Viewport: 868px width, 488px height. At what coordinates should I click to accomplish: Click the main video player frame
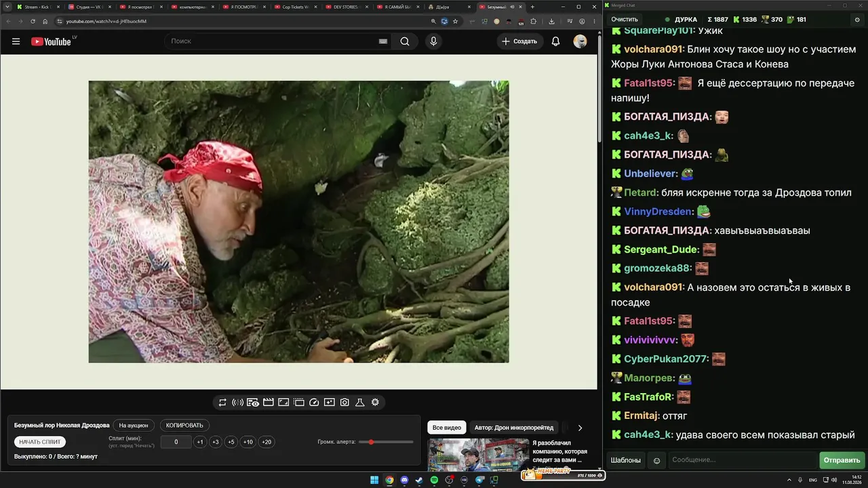(298, 222)
